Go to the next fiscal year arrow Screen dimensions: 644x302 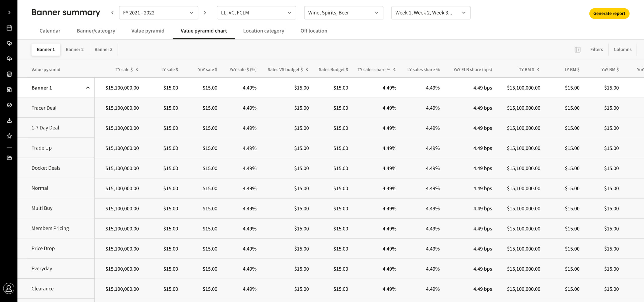pos(205,13)
